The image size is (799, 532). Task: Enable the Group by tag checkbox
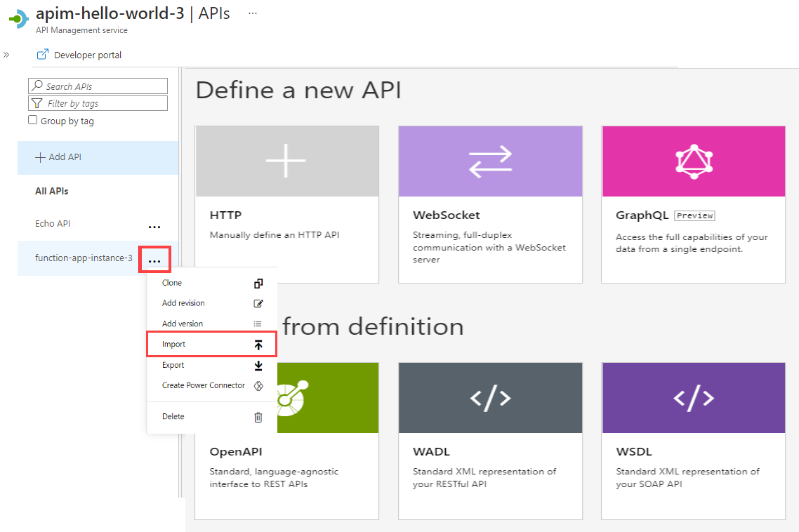[x=33, y=120]
